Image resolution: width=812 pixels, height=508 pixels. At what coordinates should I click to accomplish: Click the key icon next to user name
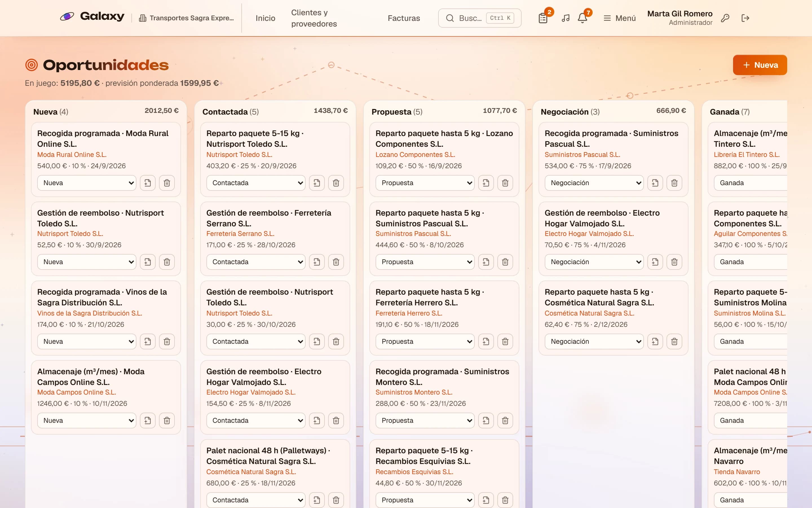(x=725, y=18)
